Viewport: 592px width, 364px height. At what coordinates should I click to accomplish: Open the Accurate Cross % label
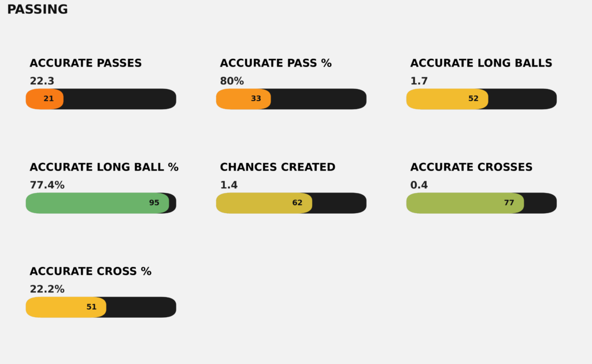tap(90, 272)
